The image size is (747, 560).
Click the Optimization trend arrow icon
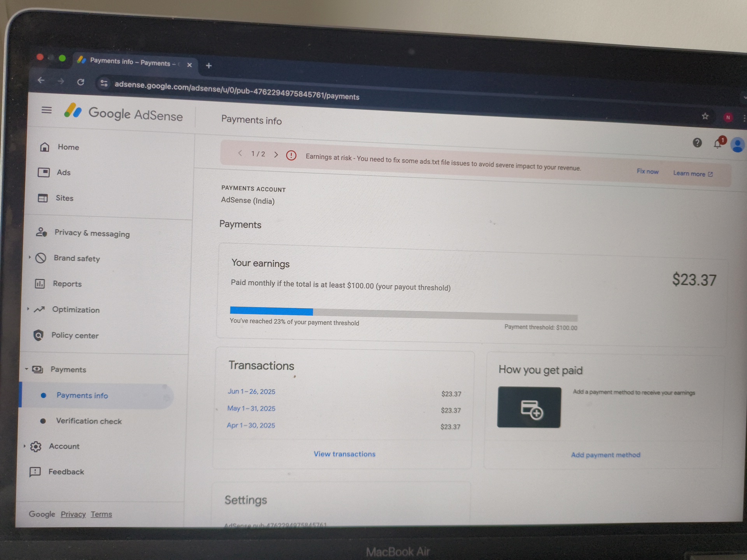coord(39,309)
